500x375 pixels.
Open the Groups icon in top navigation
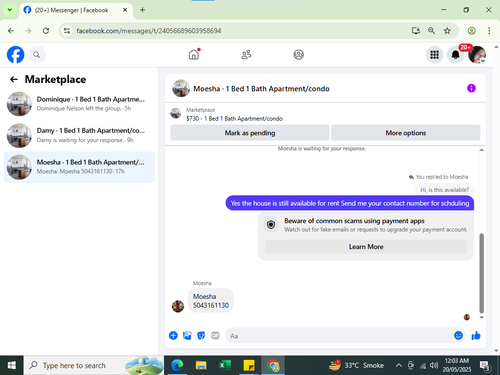[x=299, y=54]
